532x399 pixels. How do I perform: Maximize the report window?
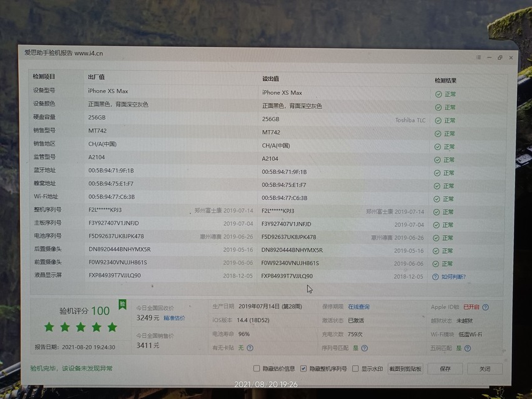(x=500, y=58)
